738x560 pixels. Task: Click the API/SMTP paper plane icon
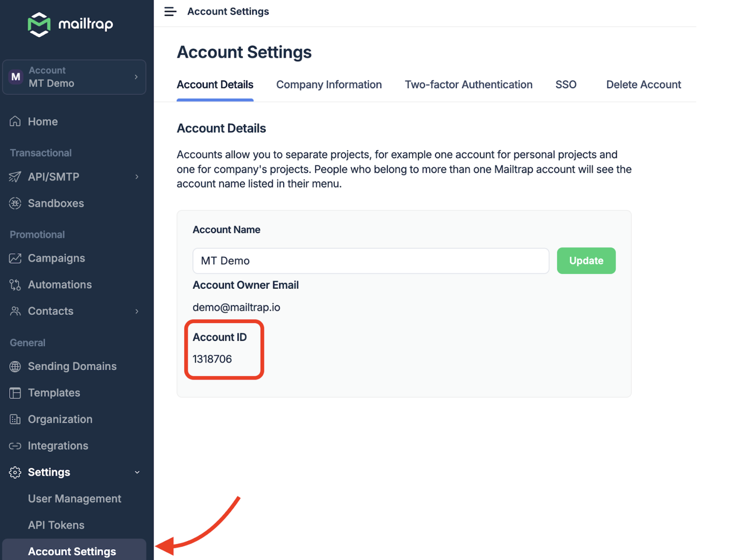15,176
